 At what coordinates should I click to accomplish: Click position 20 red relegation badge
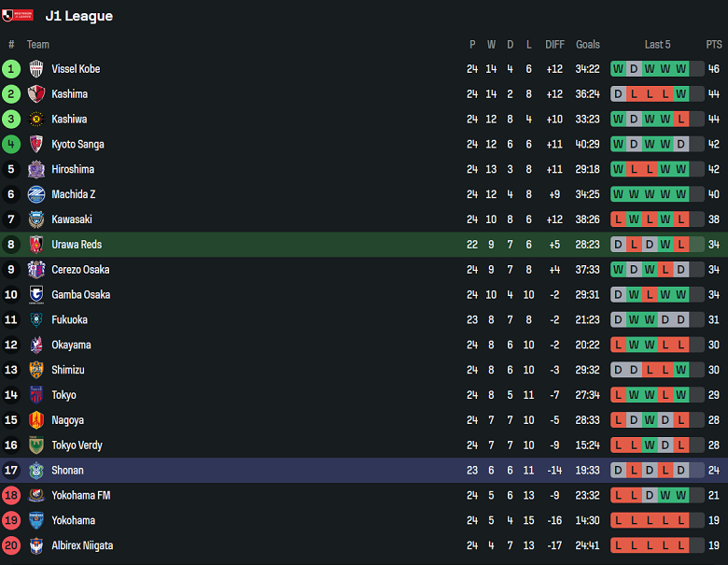(11, 545)
